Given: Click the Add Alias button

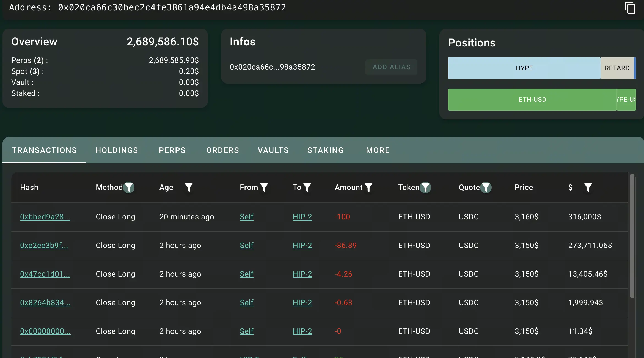Looking at the screenshot, I should (391, 67).
